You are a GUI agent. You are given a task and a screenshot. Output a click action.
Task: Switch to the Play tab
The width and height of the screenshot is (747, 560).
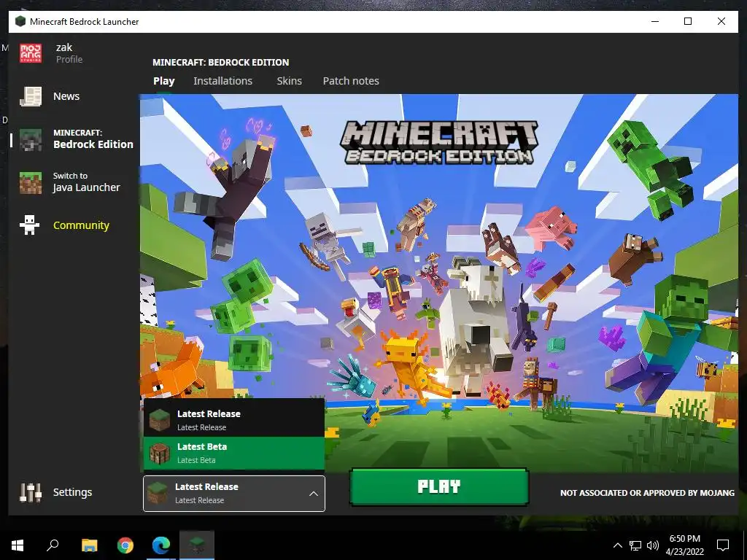coord(164,81)
